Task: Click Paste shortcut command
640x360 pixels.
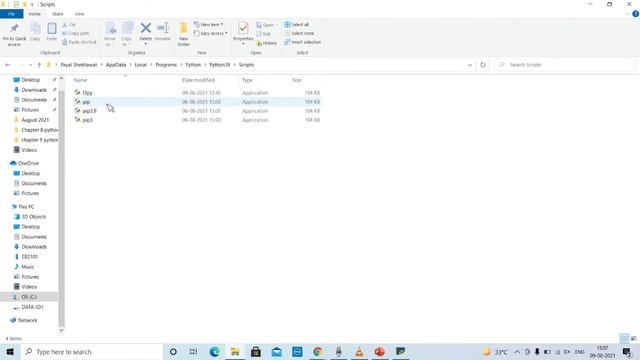Action: pos(79,42)
